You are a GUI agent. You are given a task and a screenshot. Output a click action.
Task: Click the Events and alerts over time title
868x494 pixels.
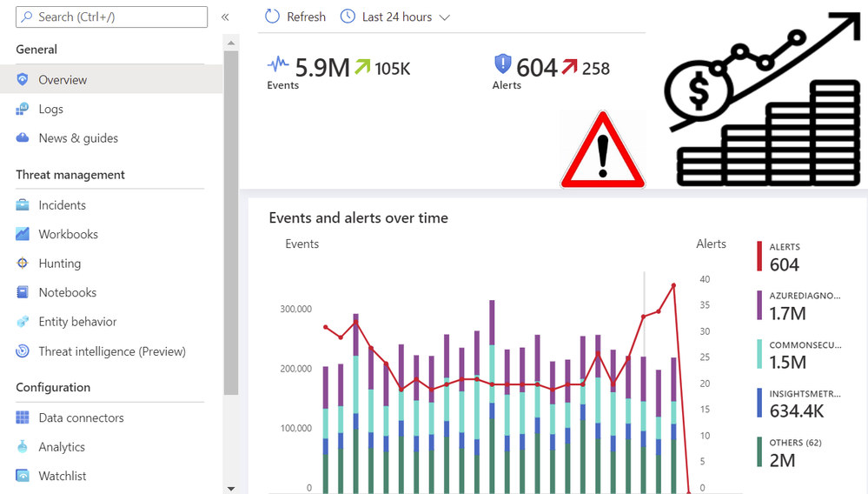coord(358,217)
